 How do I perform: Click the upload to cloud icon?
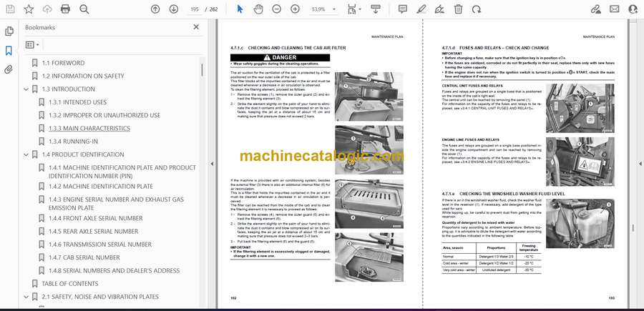[x=47, y=9]
